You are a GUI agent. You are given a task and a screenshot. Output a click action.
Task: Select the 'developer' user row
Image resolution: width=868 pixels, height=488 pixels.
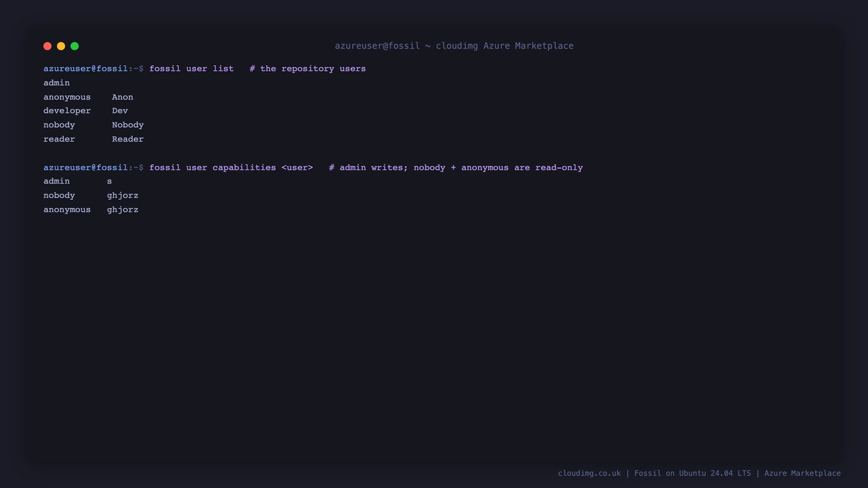coord(86,110)
